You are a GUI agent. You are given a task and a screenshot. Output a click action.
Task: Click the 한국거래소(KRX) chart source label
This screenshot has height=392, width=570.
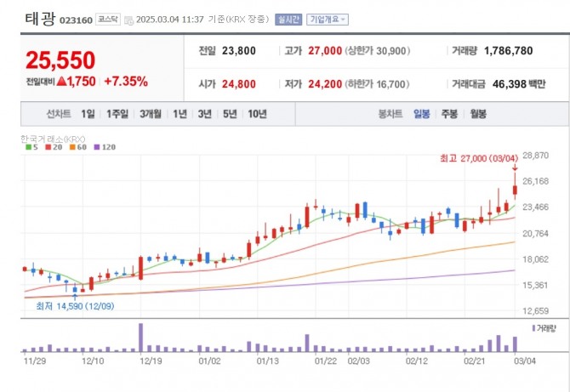pos(53,139)
